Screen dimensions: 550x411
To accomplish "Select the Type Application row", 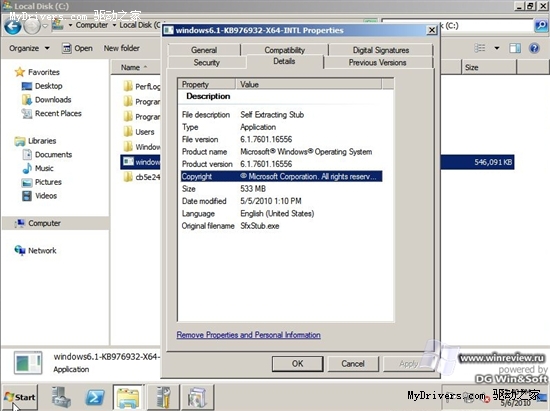I will pyautogui.click(x=281, y=127).
